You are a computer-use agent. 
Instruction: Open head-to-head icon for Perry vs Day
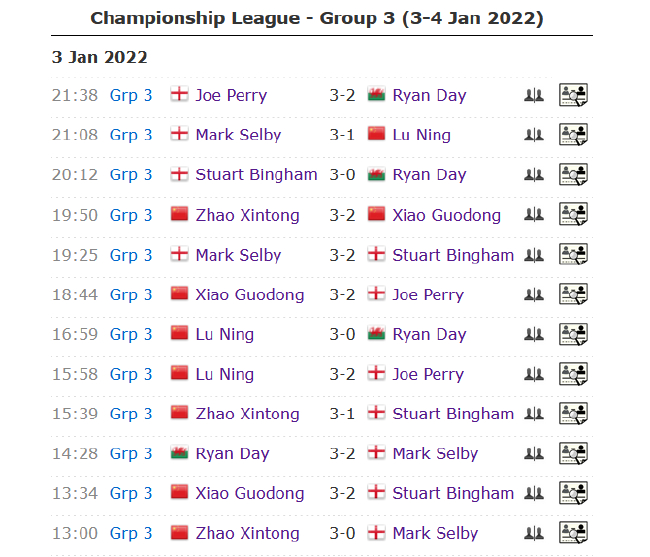(533, 95)
